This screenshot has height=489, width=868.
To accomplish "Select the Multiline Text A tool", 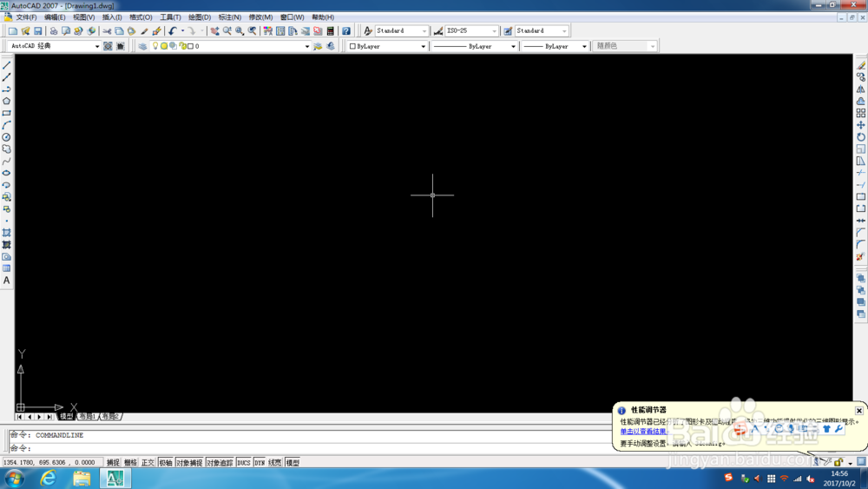I will coord(7,281).
